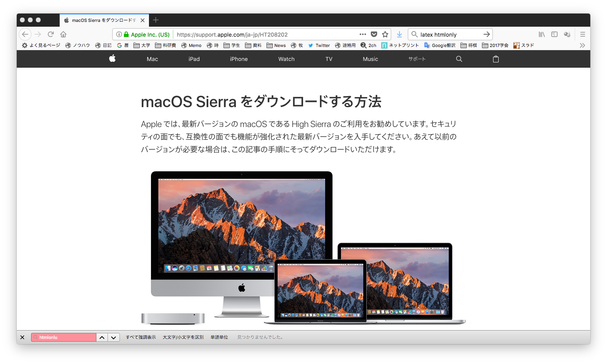Select iPad in Apple navigation bar
This screenshot has width=607, height=364.
(194, 59)
